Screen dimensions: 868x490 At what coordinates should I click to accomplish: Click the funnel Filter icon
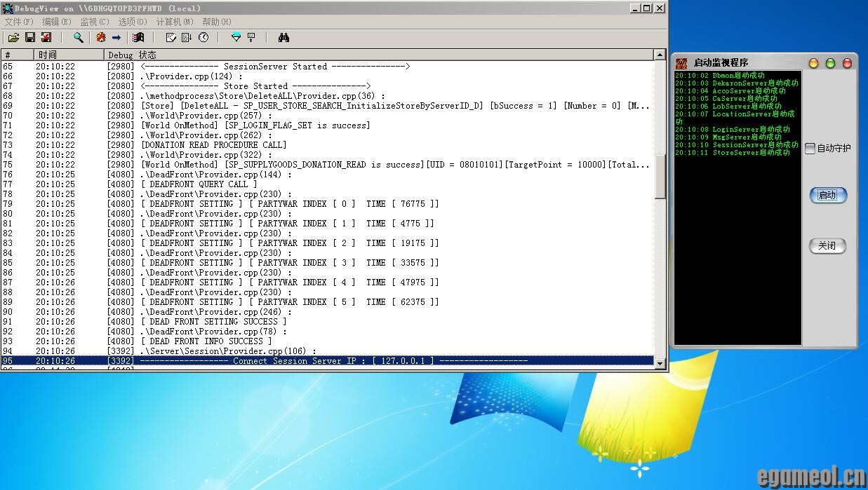click(236, 38)
